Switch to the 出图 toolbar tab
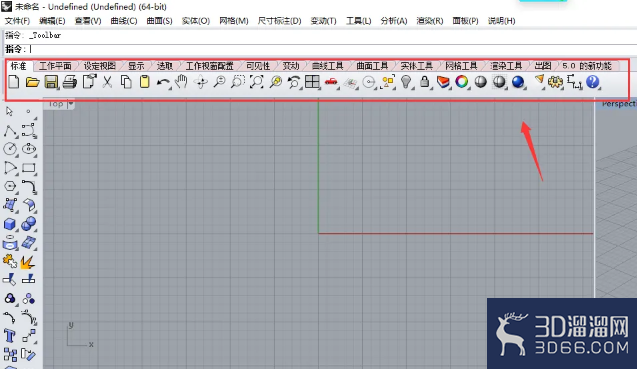Viewport: 637px width, 369px height. (x=543, y=66)
